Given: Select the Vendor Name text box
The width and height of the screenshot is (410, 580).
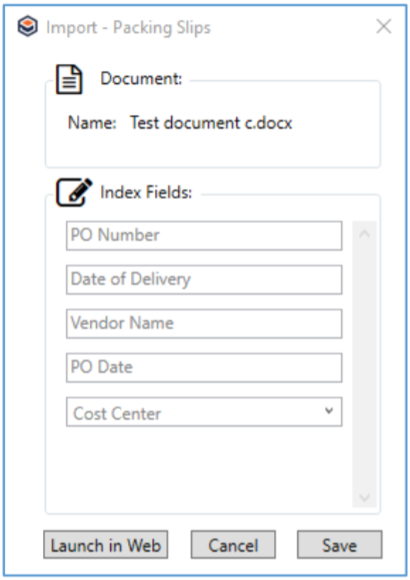Looking at the screenshot, I should 204,324.
